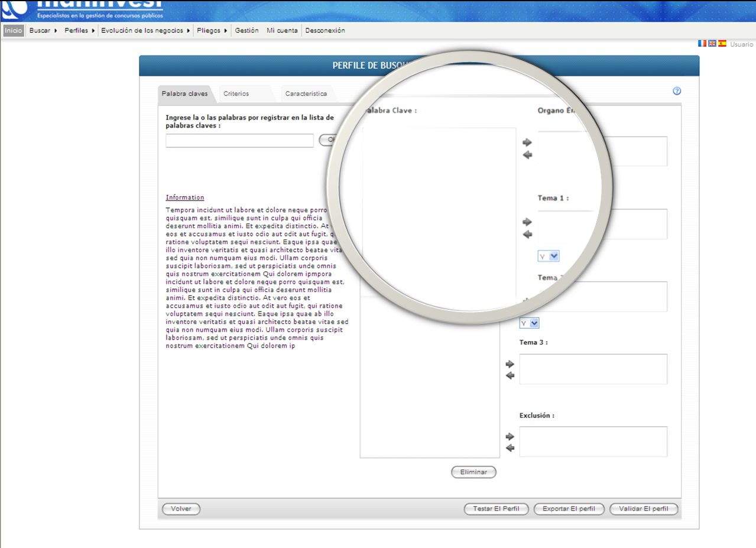Click the right arrow beside Organo Emisor box

pyautogui.click(x=527, y=142)
